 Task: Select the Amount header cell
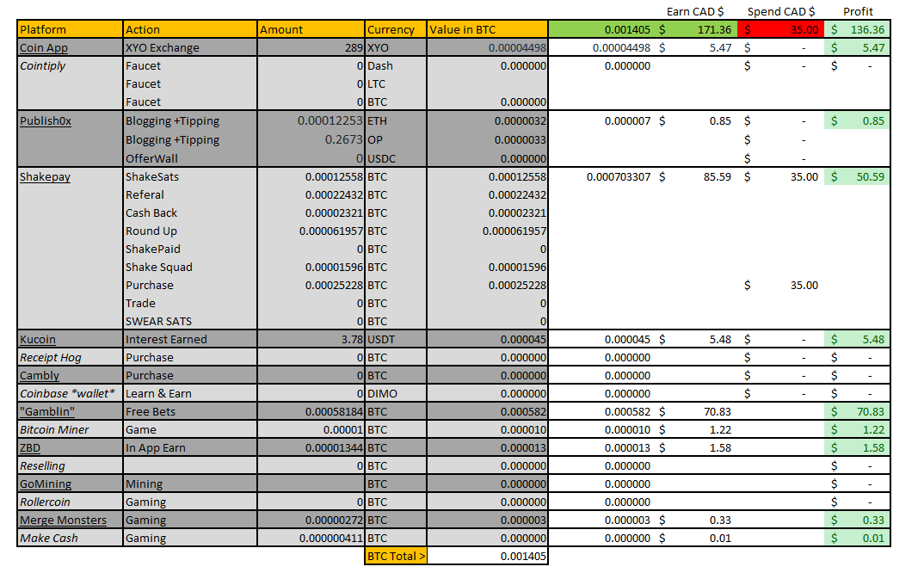coord(311,29)
